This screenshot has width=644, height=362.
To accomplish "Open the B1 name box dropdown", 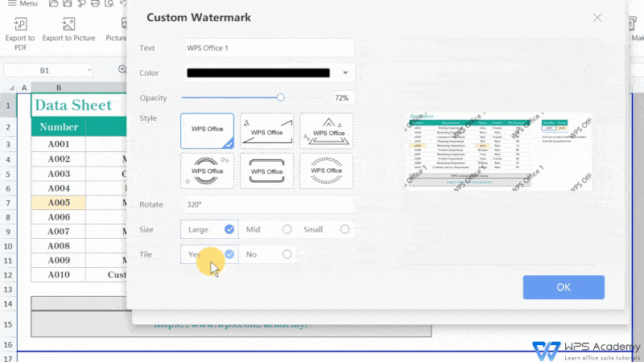I will 89,70.
